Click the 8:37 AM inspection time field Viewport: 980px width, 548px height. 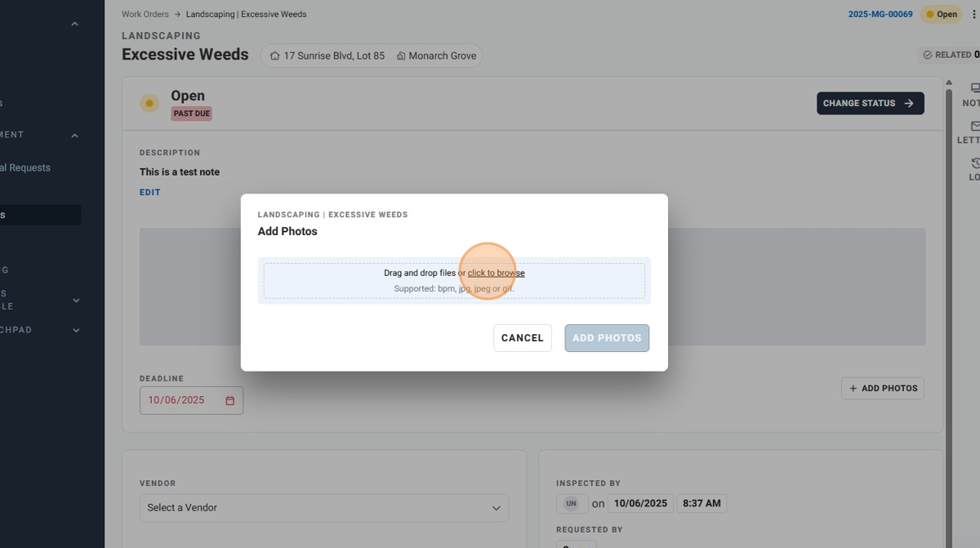pyautogui.click(x=702, y=504)
